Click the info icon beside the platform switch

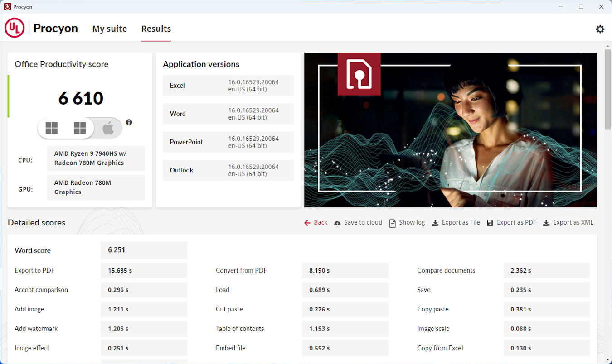129,122
